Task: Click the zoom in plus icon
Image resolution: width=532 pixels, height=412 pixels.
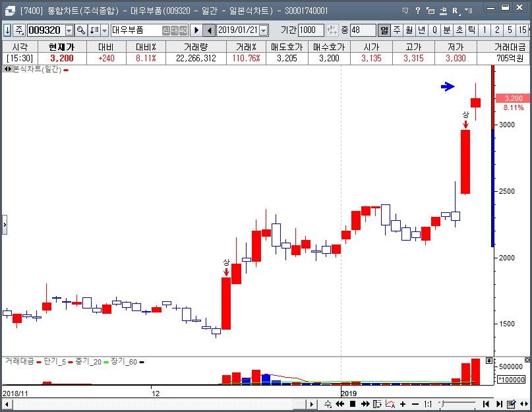Action: click(x=403, y=404)
